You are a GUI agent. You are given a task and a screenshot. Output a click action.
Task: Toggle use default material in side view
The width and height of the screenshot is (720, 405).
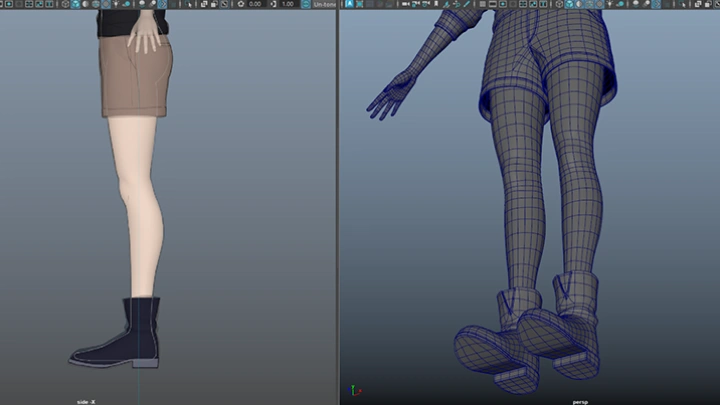click(85, 4)
